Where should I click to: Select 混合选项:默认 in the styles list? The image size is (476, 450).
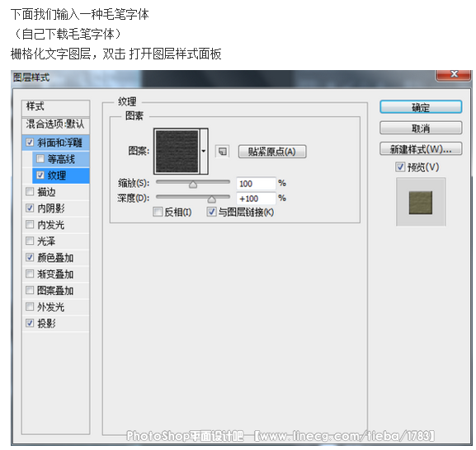56,124
